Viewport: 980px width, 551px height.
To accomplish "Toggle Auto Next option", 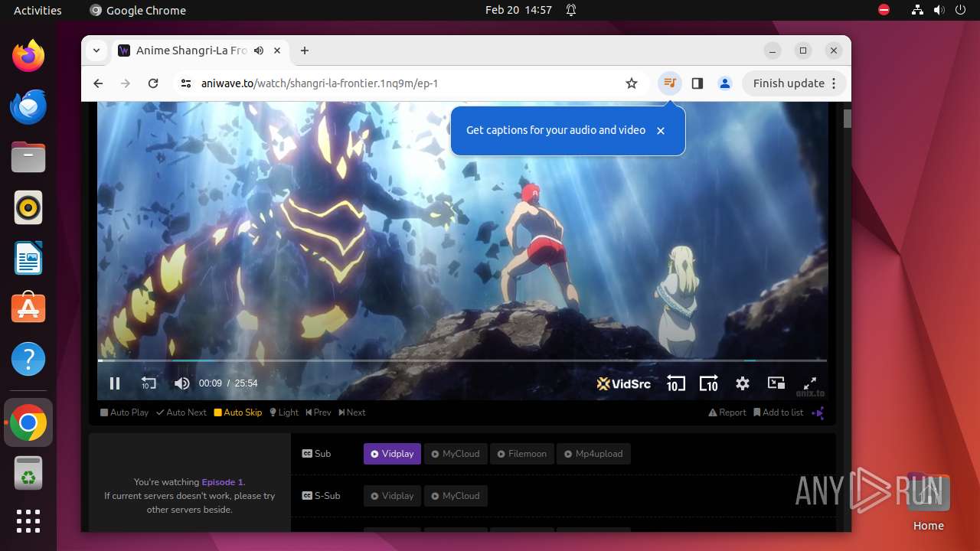I will [181, 412].
